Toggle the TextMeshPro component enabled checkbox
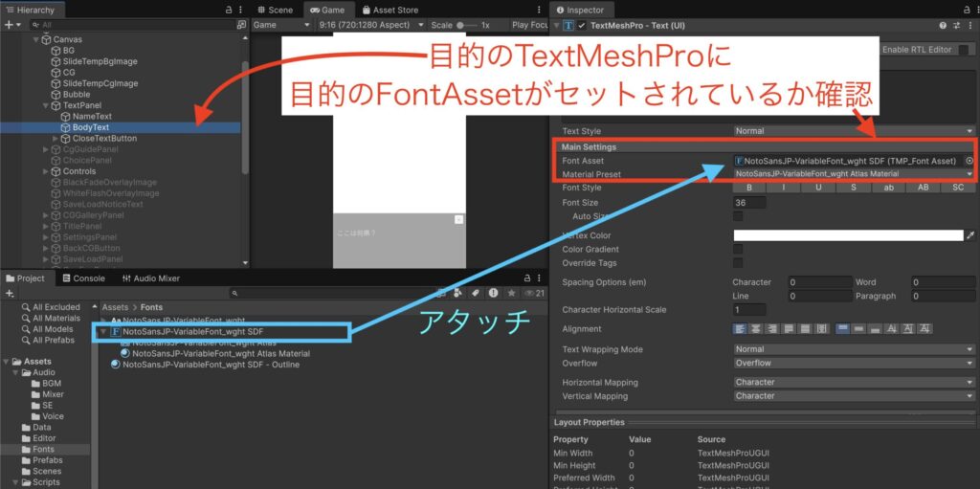The image size is (980, 489). pyautogui.click(x=582, y=25)
